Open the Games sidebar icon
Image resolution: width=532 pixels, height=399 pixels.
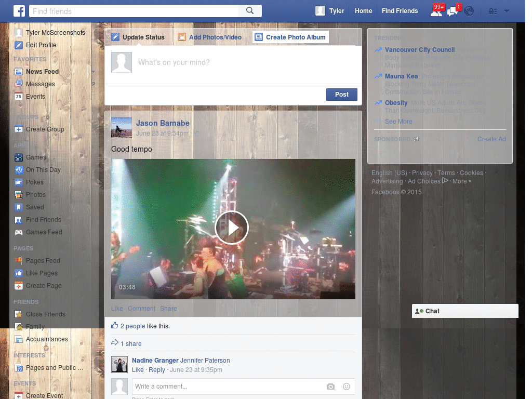tap(19, 157)
